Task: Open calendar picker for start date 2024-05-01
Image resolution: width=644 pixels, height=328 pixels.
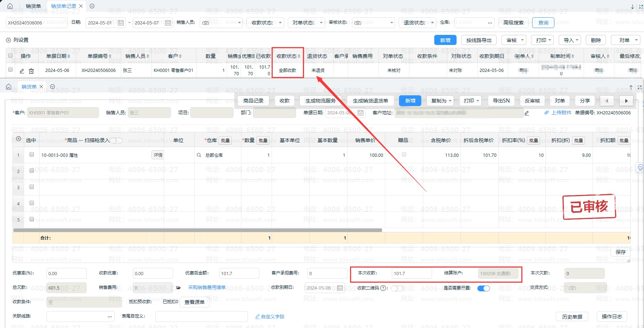Action: pyautogui.click(x=121, y=23)
